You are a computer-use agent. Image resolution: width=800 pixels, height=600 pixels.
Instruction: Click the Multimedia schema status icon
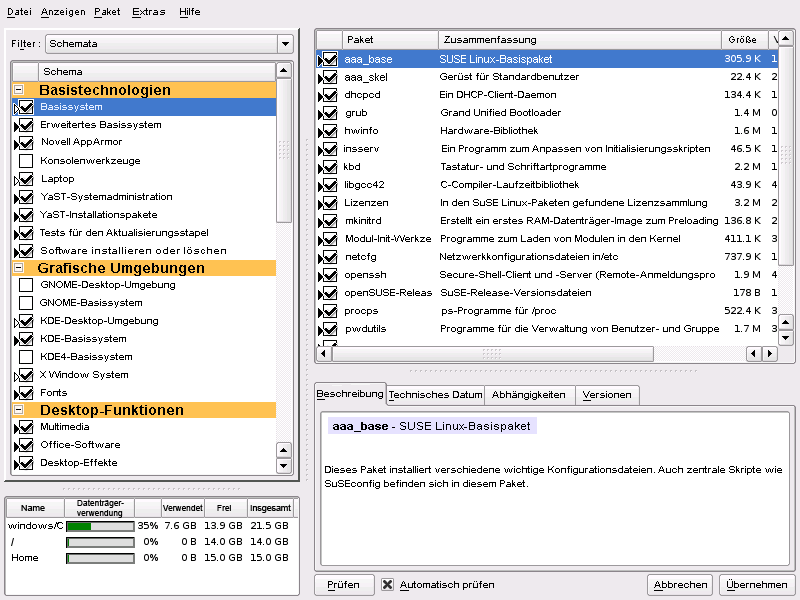point(26,427)
